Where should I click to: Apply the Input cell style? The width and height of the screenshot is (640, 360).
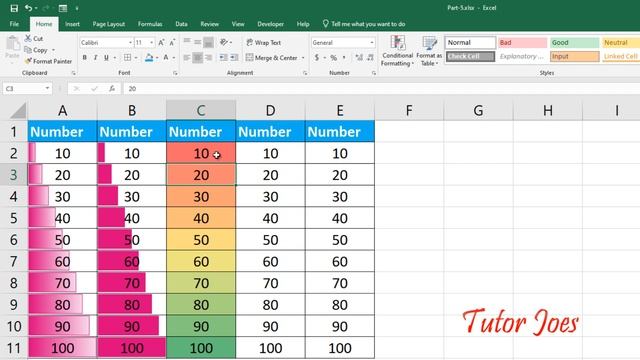tap(574, 56)
